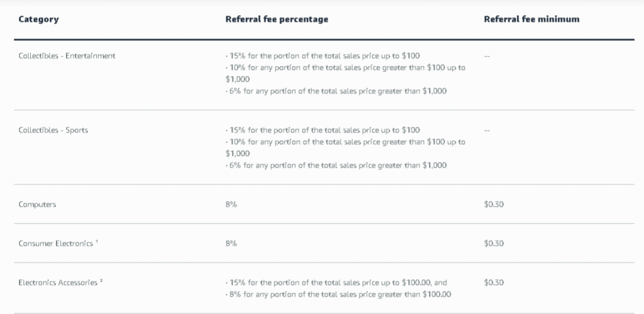Click the Computers category name

tap(37, 205)
